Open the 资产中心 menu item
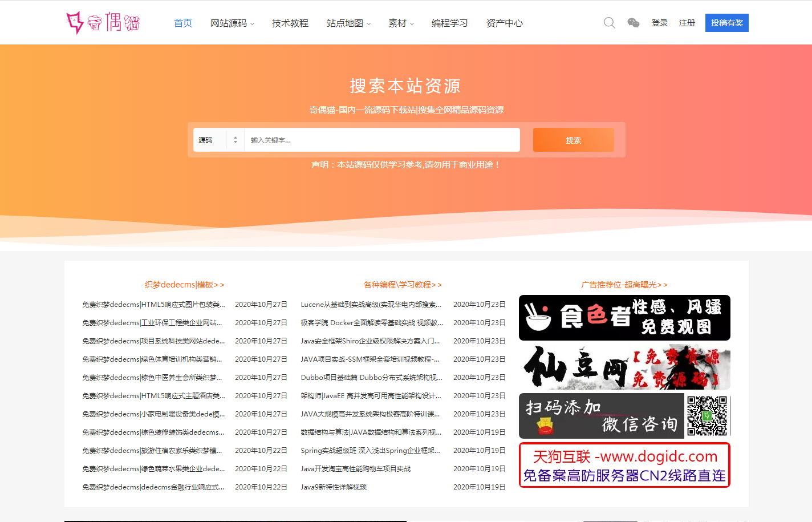Screen dimensions: 812x522 [x=504, y=23]
